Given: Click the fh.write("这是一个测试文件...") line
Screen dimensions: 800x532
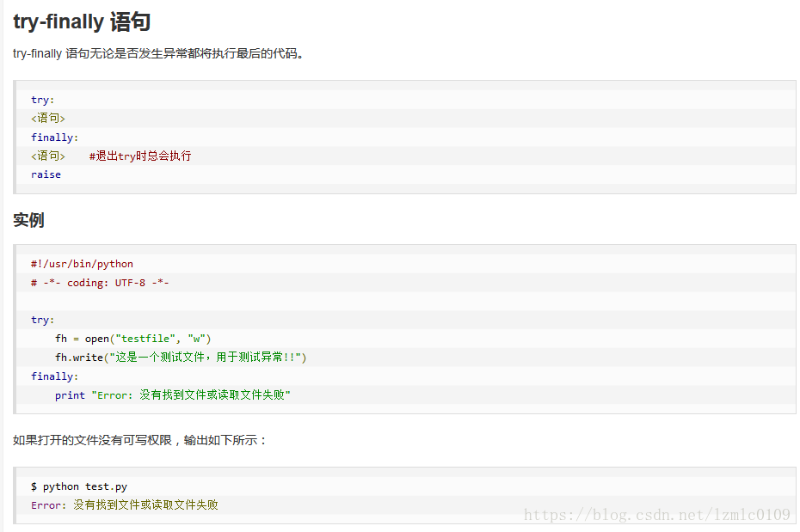Looking at the screenshot, I should click(x=181, y=358).
